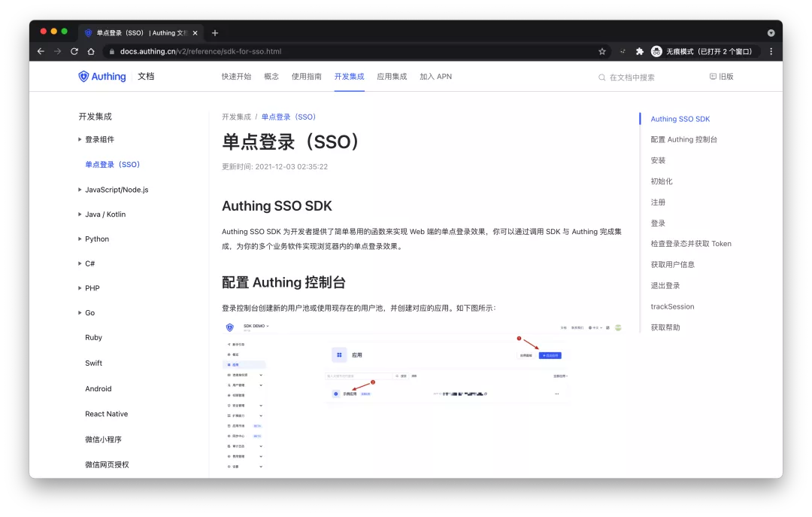Click 开发集成 breadcrumb link

[236, 117]
